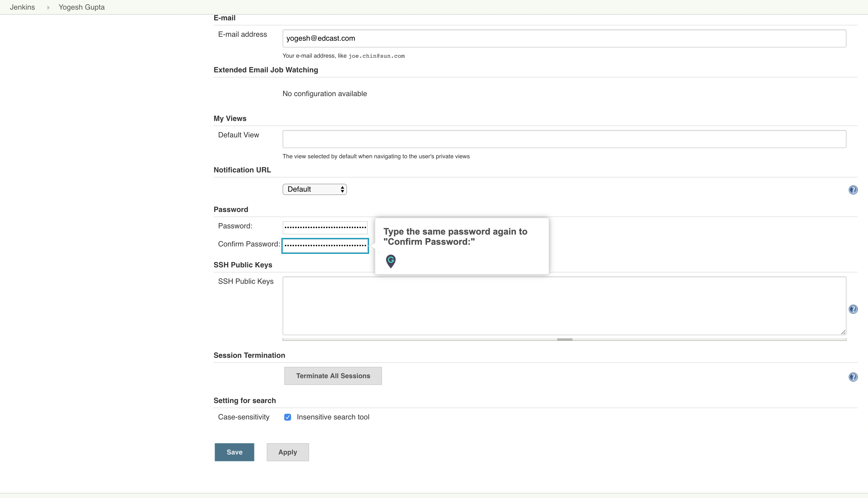The height and width of the screenshot is (498, 868).
Task: Click the help icon beside SSH Public Keys
Action: point(853,309)
